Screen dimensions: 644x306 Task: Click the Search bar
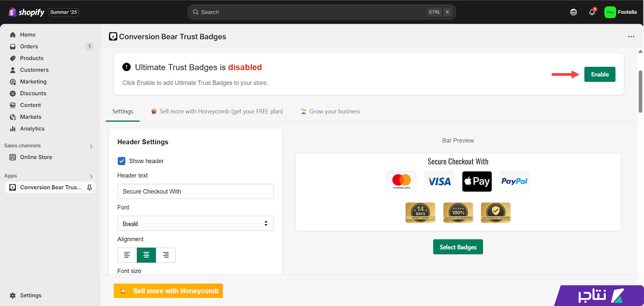click(322, 12)
